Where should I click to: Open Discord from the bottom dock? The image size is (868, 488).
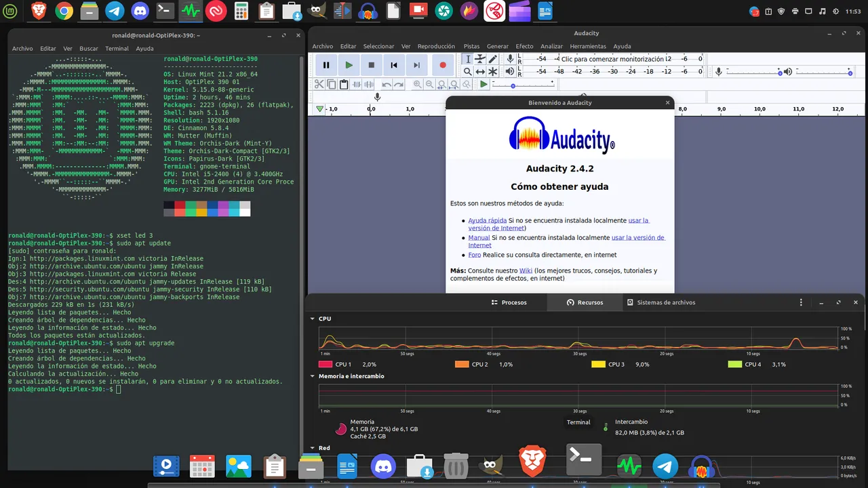coord(384,466)
